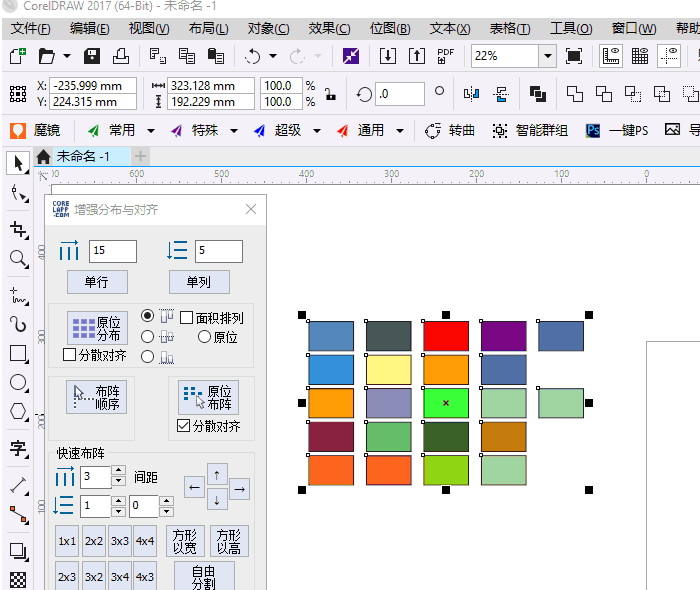Click the 原位分布 button
This screenshot has height=590, width=700.
coord(97,328)
